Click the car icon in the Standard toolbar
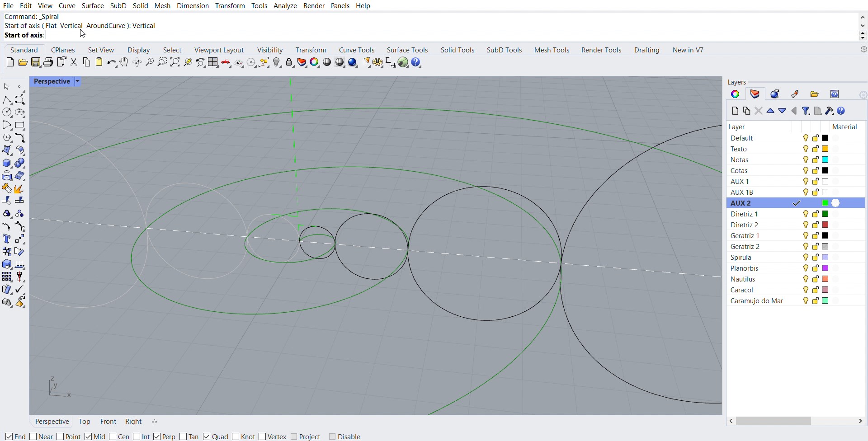This screenshot has width=868, height=441. (x=226, y=62)
